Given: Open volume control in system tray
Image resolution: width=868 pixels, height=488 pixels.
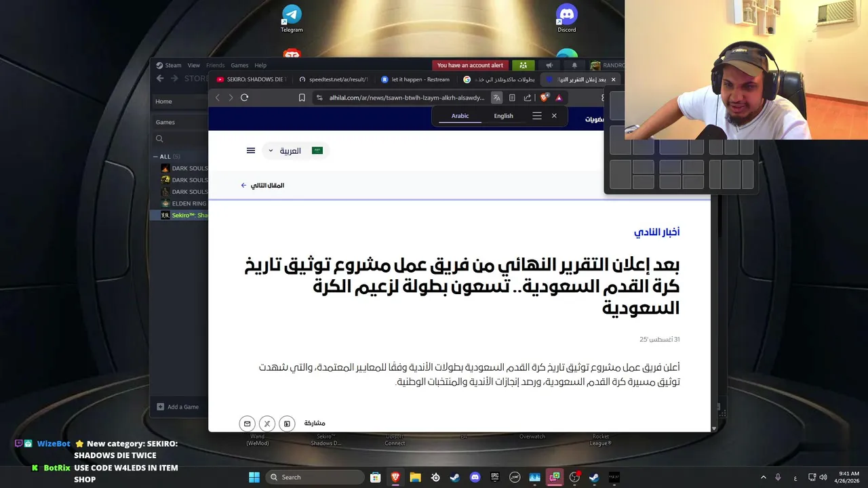Looking at the screenshot, I should point(823,477).
